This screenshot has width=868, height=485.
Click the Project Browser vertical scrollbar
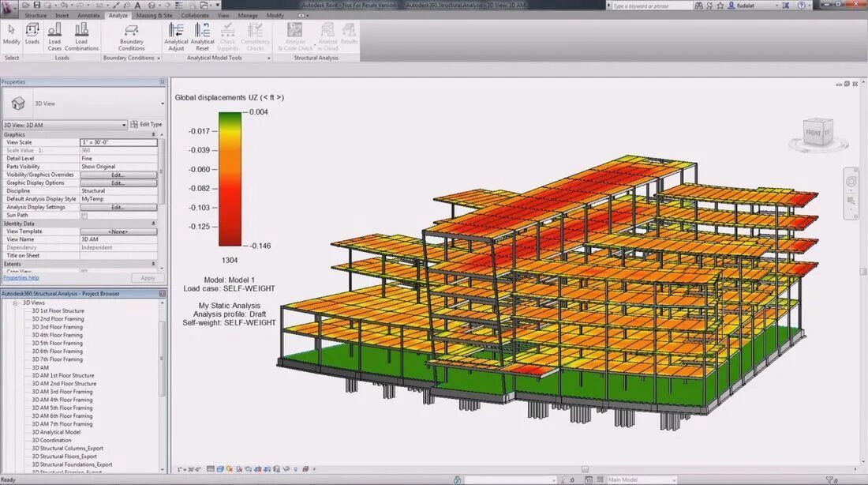[x=163, y=359]
